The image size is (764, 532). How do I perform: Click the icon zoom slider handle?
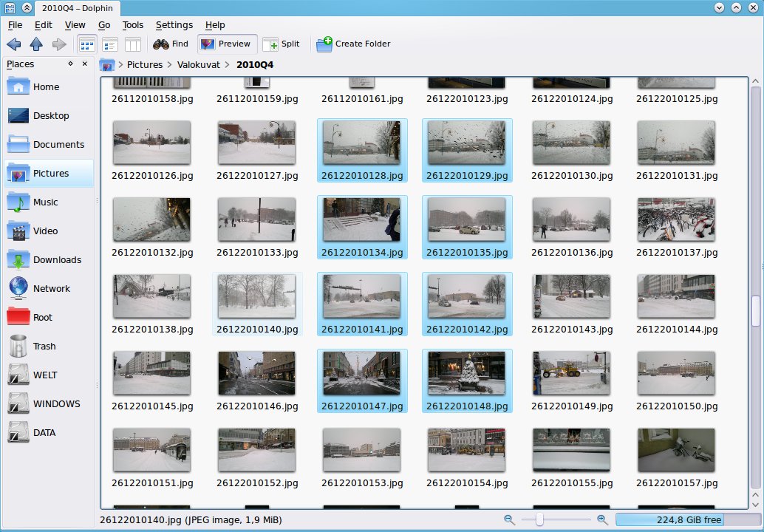(539, 520)
